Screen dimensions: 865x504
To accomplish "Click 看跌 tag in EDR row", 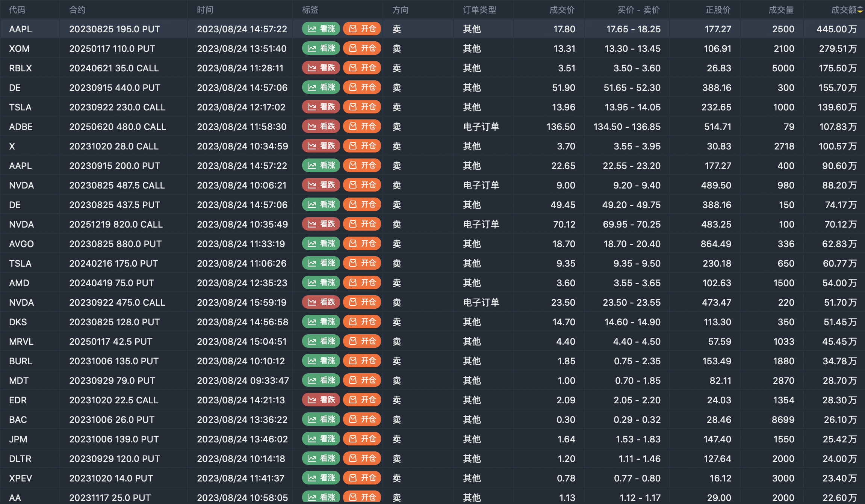I will click(321, 400).
